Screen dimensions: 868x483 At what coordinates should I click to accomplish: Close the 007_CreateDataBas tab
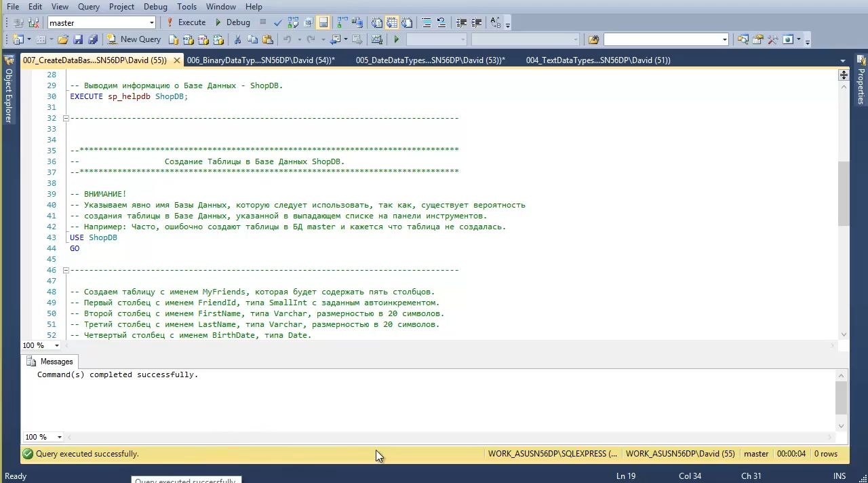pyautogui.click(x=176, y=60)
